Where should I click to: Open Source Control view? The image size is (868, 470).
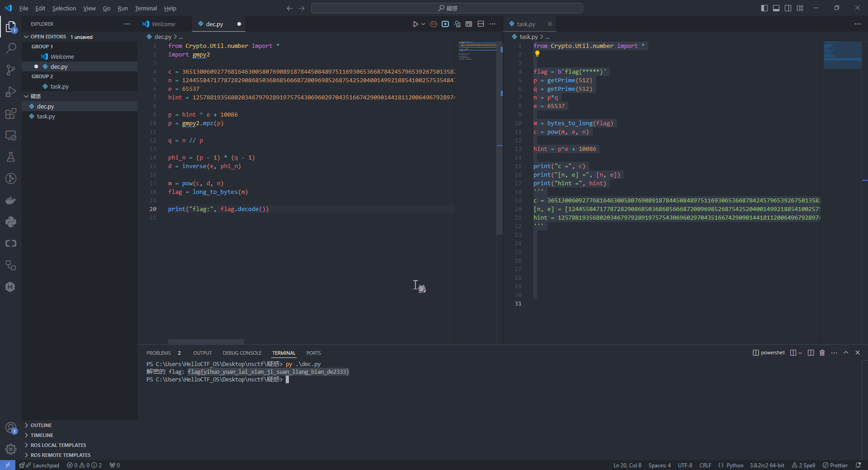point(11,70)
